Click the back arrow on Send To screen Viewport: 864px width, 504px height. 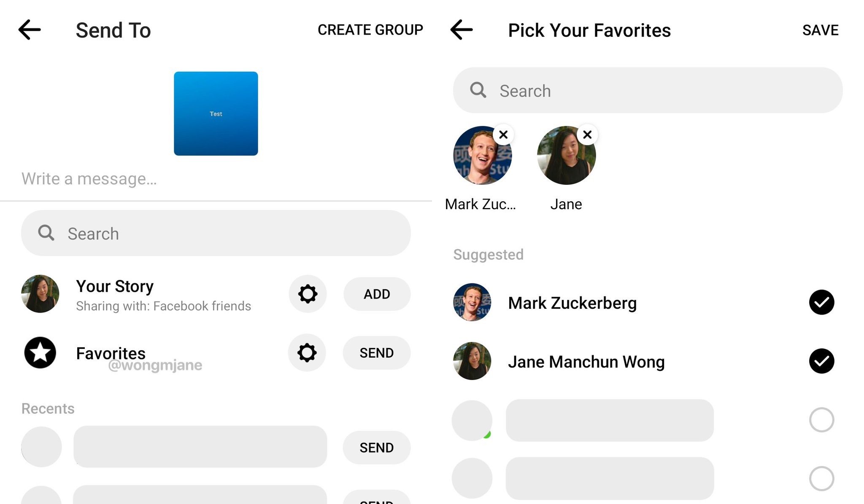30,30
